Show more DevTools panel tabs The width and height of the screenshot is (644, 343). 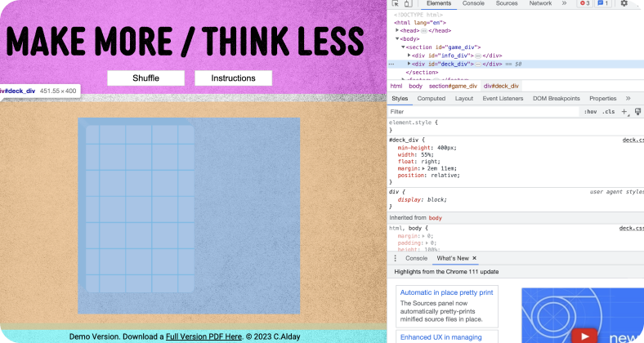click(564, 3)
